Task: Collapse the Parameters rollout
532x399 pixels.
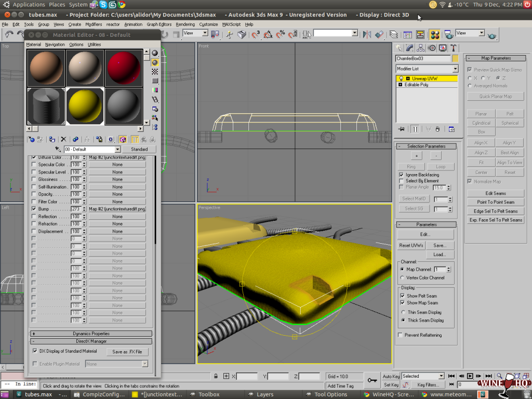Action: [x=427, y=224]
